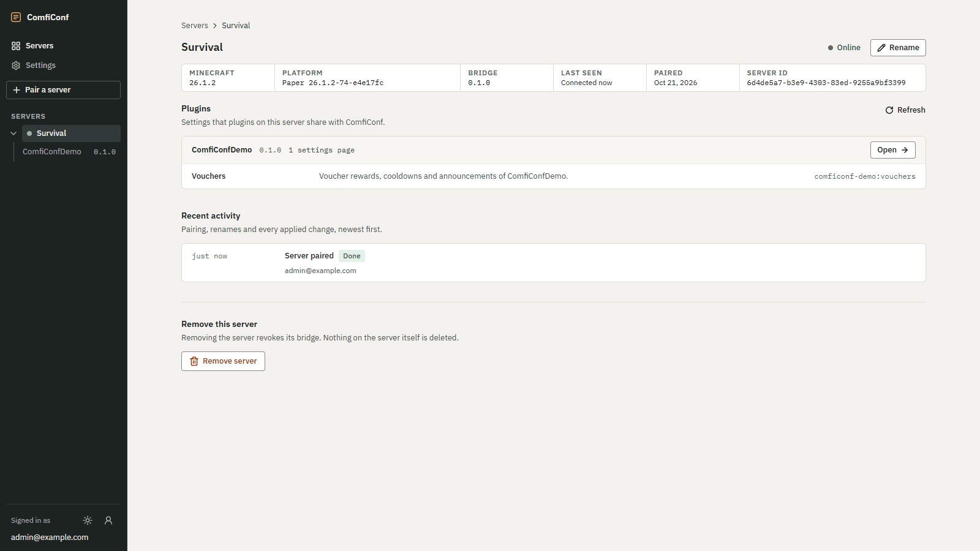Click the 'just now' activity timestamp
Screen dimensions: 980x551
point(209,256)
